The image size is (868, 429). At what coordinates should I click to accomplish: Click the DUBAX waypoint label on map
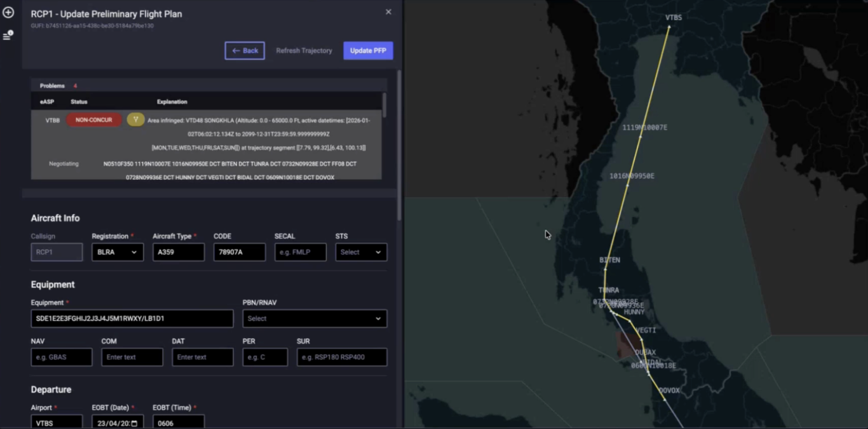(645, 352)
